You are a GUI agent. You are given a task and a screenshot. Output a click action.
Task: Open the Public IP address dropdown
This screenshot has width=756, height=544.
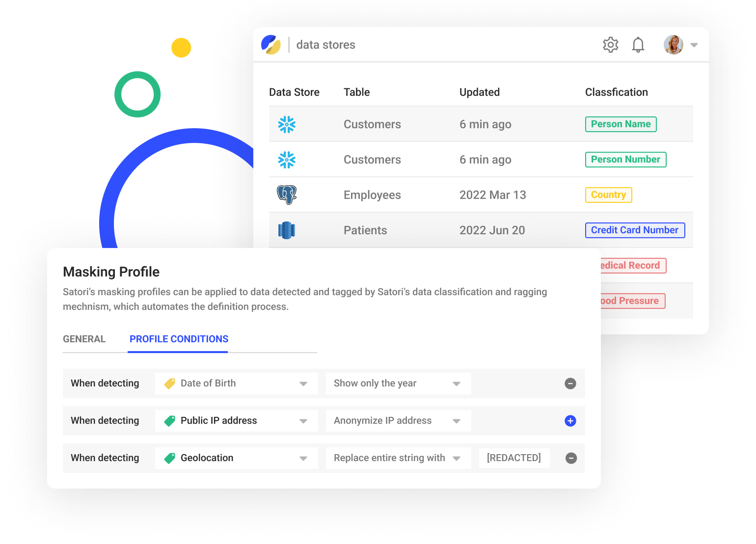[x=237, y=421]
